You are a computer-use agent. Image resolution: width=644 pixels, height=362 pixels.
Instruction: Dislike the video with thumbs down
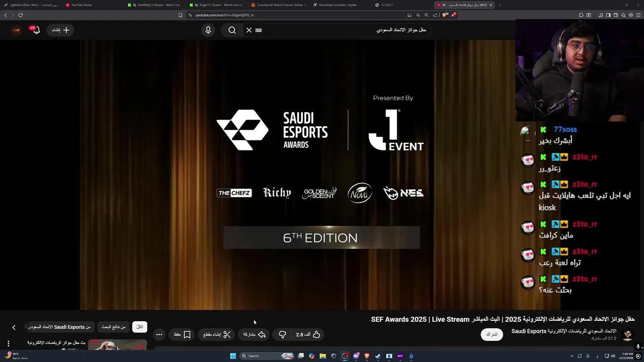(282, 334)
